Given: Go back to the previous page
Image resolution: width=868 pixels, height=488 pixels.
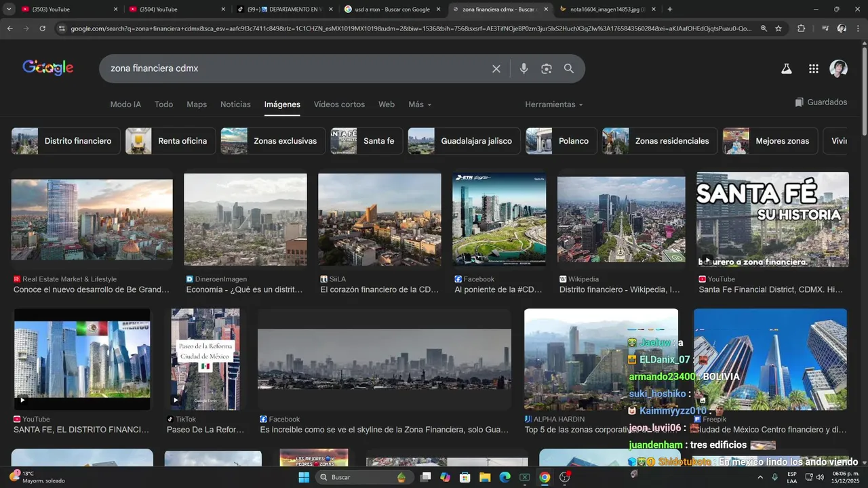Looking at the screenshot, I should [9, 28].
